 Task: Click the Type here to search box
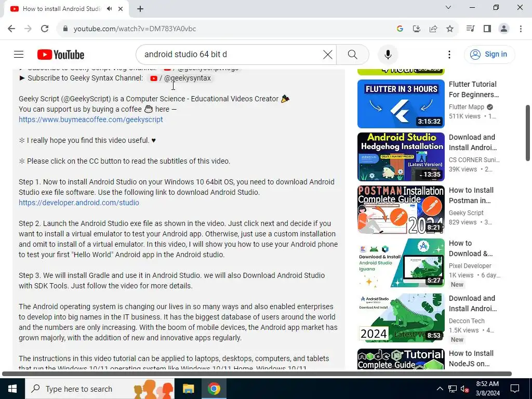(100, 389)
